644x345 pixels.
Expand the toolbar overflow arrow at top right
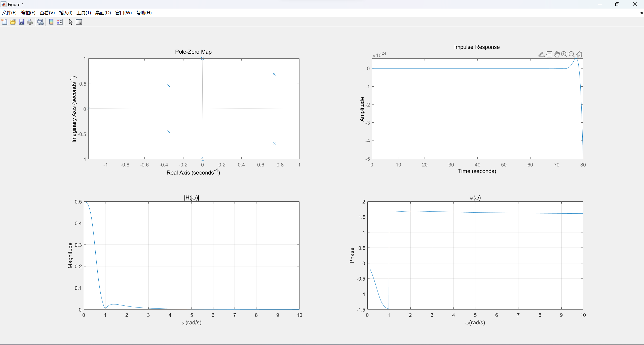pos(641,13)
